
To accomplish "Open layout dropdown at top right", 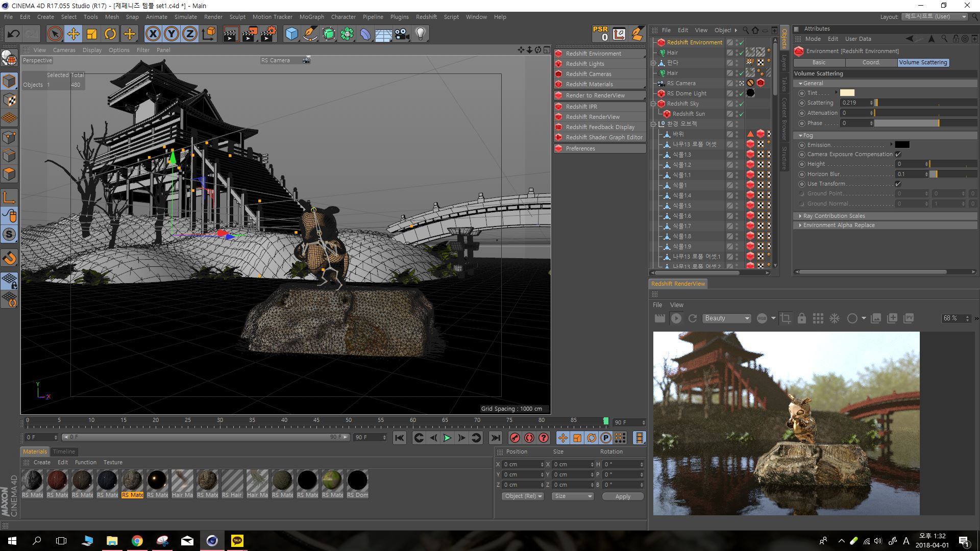I will [x=935, y=16].
